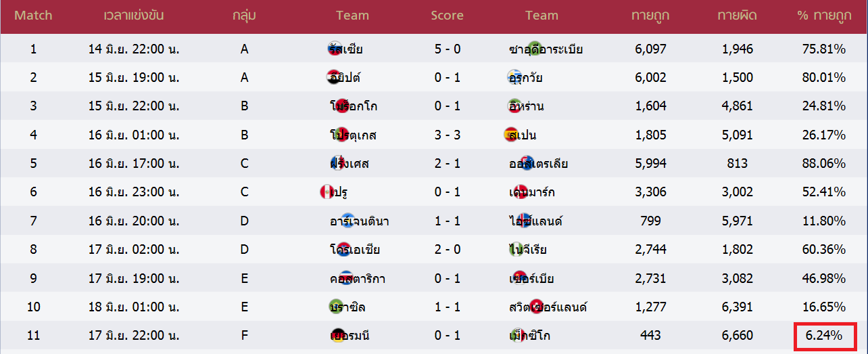Click the Australia flag in match 5
The height and width of the screenshot is (354, 868).
[x=528, y=163]
